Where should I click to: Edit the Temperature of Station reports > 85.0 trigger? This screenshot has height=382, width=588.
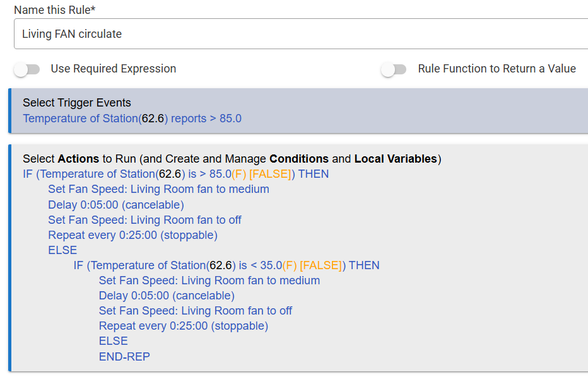click(x=132, y=119)
